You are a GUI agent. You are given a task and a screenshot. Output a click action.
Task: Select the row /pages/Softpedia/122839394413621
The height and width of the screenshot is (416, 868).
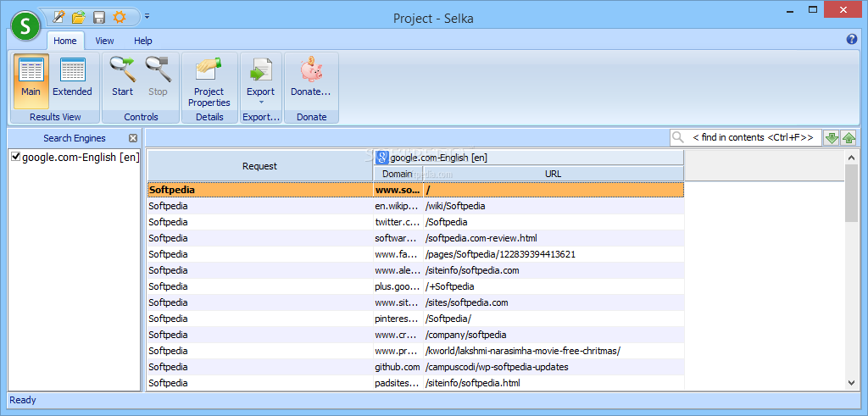[x=415, y=254]
